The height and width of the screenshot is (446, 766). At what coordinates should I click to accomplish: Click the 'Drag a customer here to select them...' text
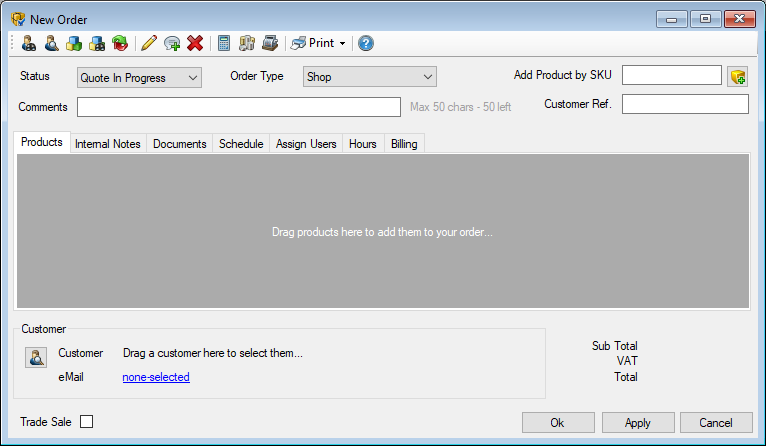tap(213, 353)
